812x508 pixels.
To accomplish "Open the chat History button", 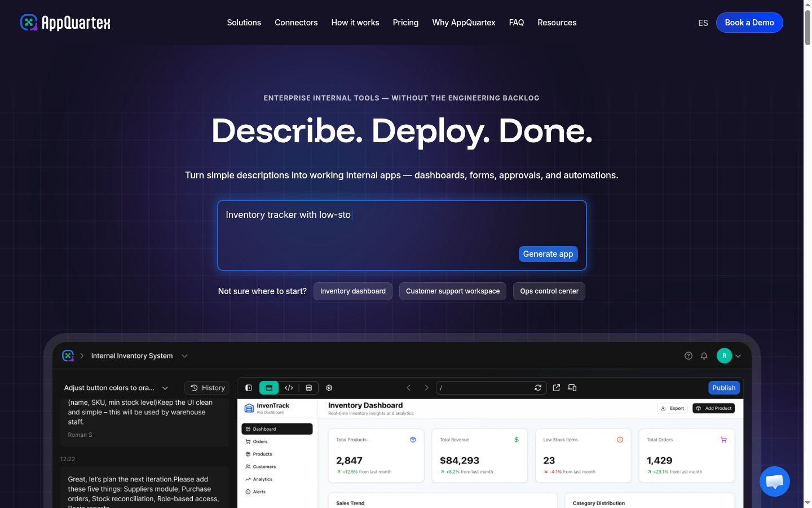I will click(x=207, y=388).
